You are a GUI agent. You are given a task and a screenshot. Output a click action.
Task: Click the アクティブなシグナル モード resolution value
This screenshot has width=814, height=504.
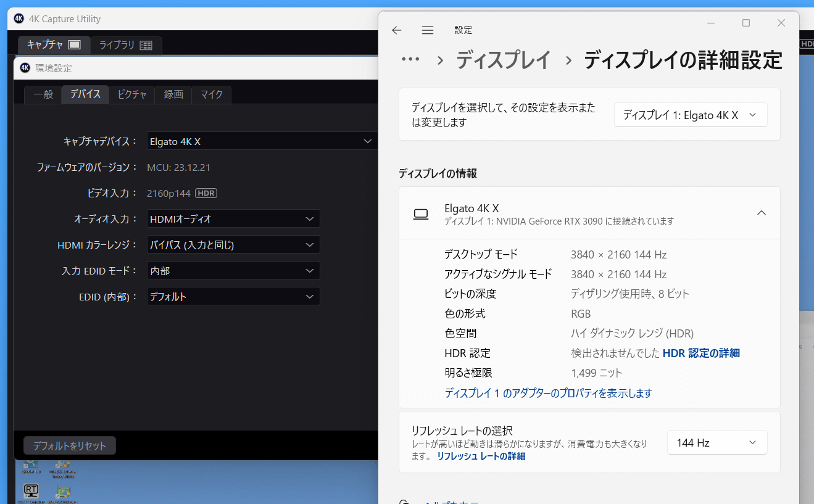coord(618,274)
